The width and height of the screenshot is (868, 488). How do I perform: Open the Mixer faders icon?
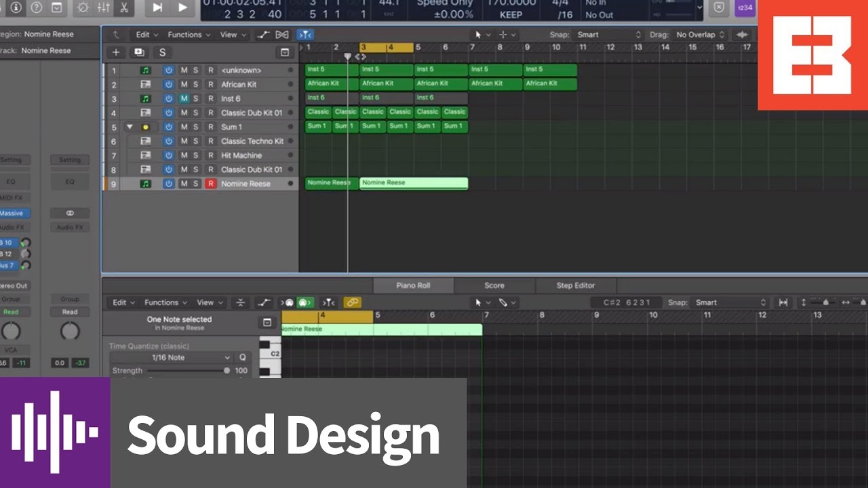[103, 7]
